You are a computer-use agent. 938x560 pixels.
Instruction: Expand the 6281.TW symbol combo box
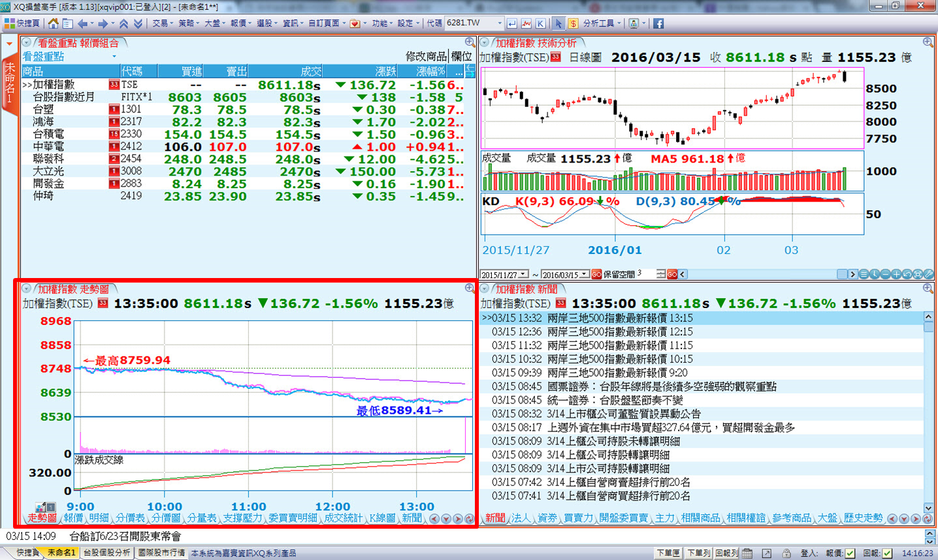pyautogui.click(x=500, y=23)
